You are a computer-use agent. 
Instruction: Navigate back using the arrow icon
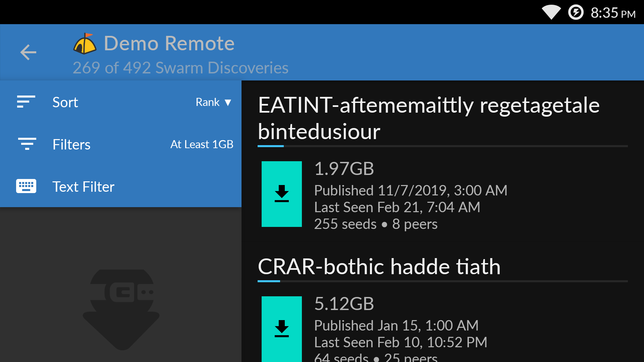pyautogui.click(x=28, y=52)
